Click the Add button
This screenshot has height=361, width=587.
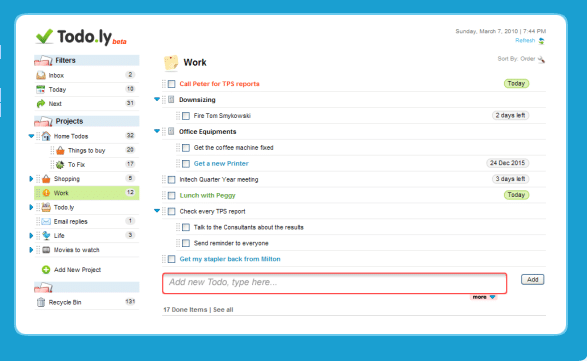click(532, 279)
